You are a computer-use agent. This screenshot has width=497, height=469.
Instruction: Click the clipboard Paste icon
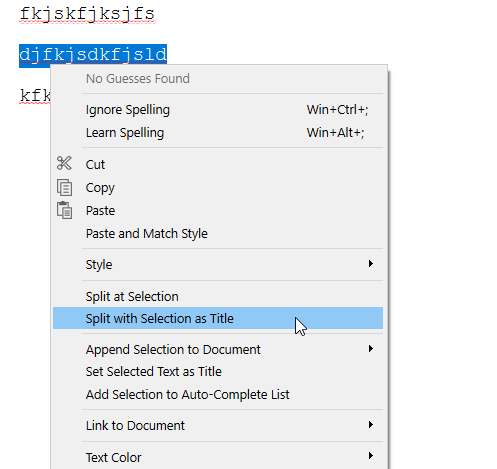pos(64,210)
